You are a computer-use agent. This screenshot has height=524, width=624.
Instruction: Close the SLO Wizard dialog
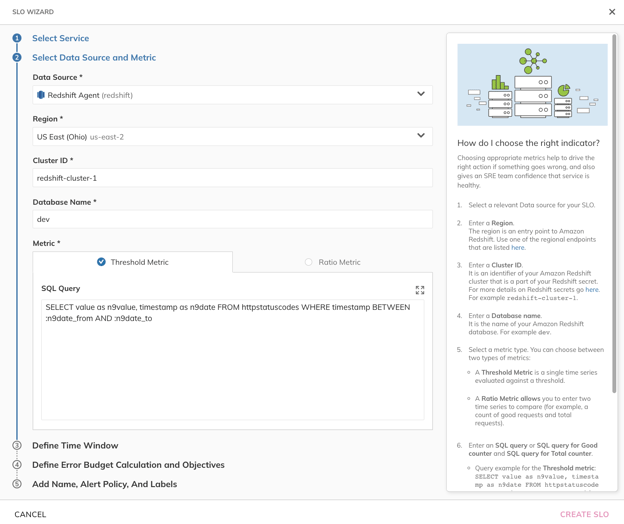(612, 12)
